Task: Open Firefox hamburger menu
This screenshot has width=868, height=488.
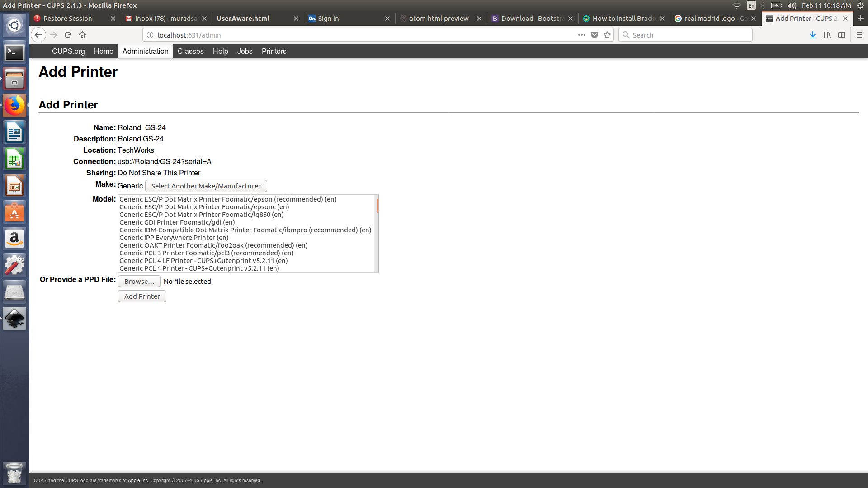Action: tap(859, 35)
